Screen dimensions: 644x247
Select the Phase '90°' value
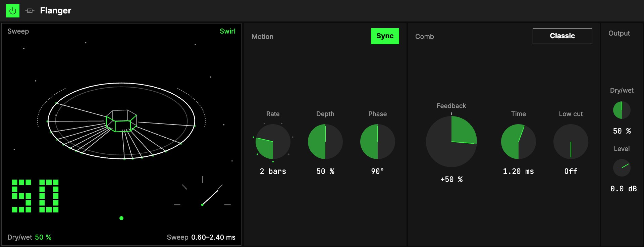(378, 171)
